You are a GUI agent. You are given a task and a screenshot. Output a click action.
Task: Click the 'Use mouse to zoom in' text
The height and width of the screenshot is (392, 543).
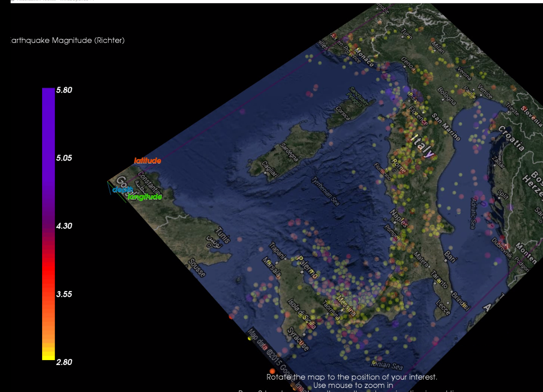pos(353,385)
